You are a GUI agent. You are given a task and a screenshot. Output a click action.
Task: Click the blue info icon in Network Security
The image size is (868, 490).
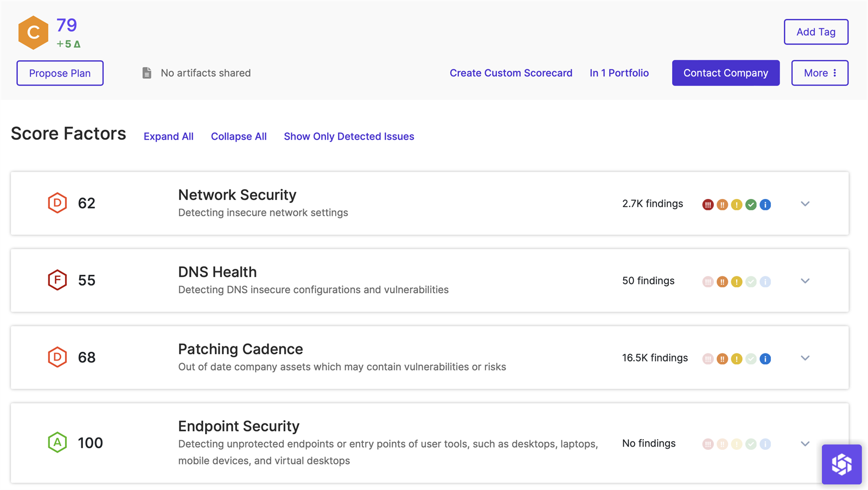765,204
